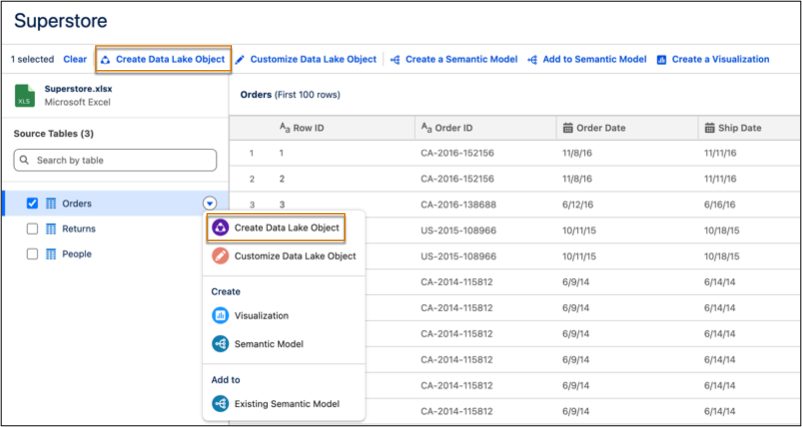802x427 pixels.
Task: Select Visualization under Create in menu
Action: (x=284, y=316)
